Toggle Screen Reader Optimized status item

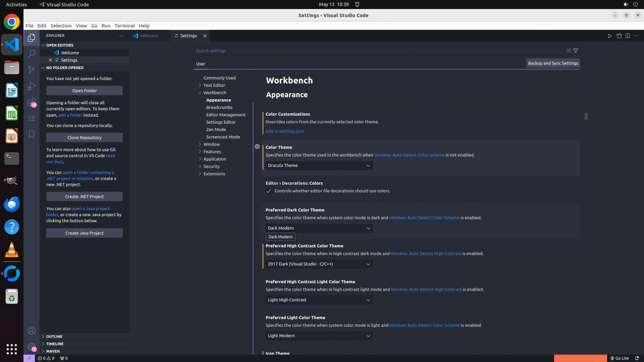[580, 358]
